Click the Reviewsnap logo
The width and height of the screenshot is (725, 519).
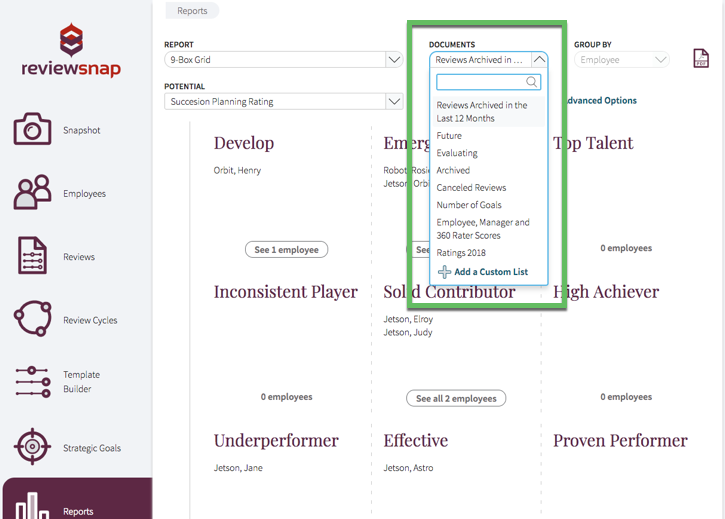click(71, 52)
